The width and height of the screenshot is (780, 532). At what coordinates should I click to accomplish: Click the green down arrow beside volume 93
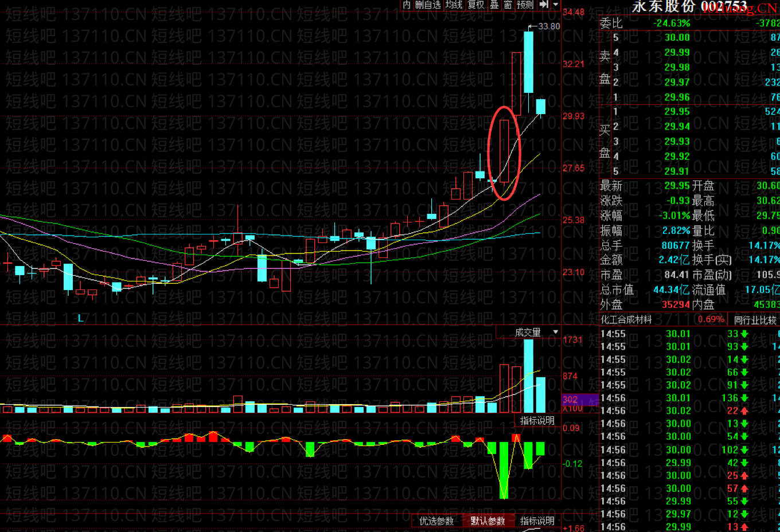744,347
